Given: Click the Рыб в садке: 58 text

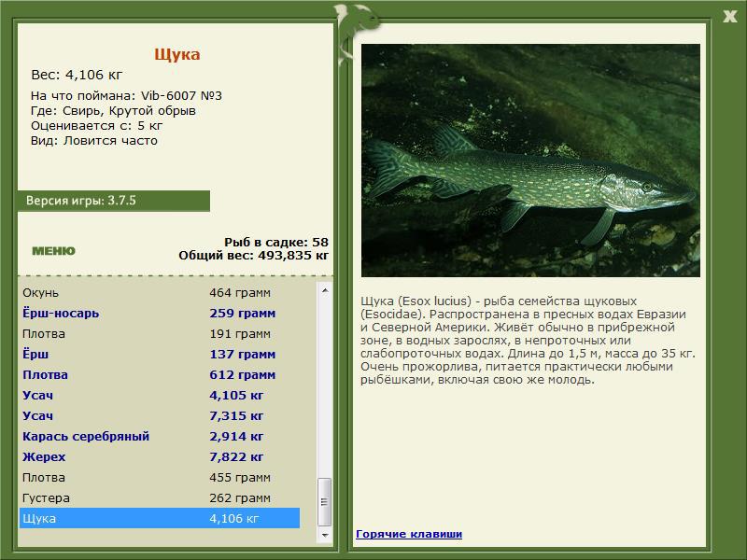Looking at the screenshot, I should coord(276,242).
